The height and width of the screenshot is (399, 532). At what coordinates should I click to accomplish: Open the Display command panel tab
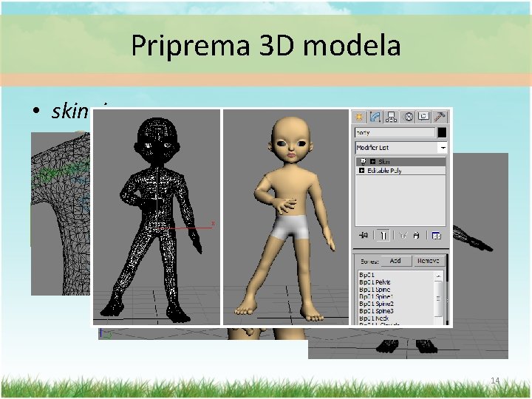tap(423, 117)
